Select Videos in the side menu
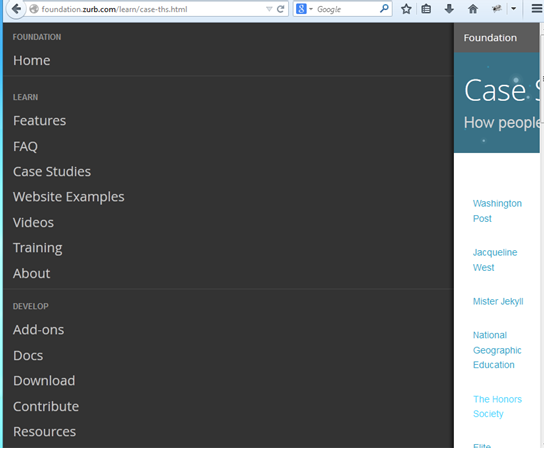 point(33,222)
